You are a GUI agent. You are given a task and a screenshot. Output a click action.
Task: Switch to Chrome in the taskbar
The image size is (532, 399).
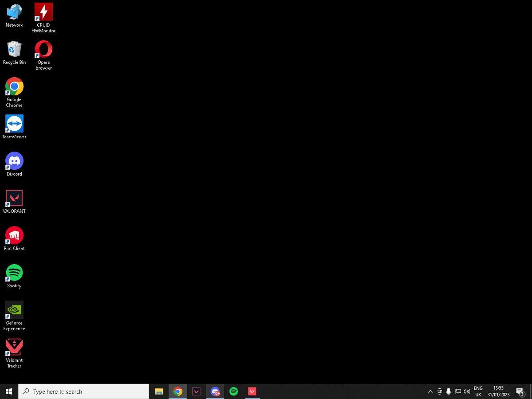click(178, 391)
